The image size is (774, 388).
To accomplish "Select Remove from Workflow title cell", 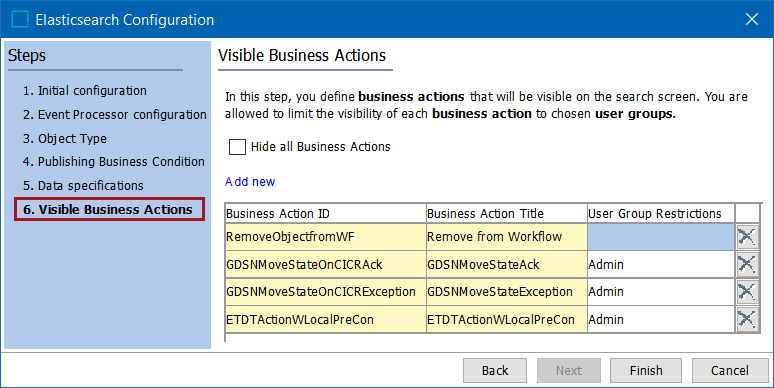I will (506, 237).
